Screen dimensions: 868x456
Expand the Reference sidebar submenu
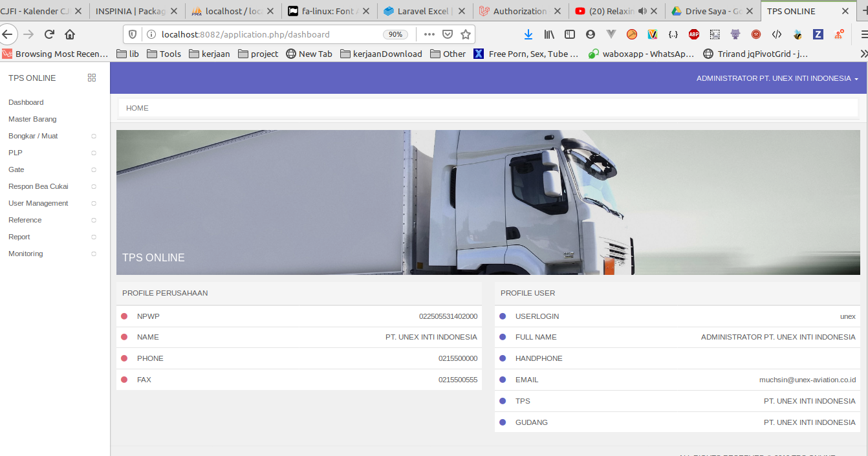[x=93, y=220]
